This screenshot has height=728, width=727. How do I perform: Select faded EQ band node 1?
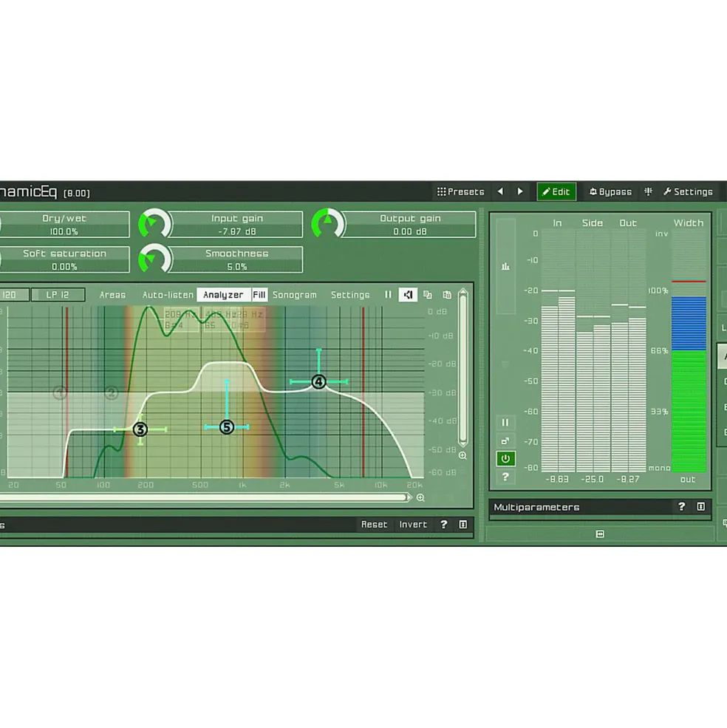click(60, 392)
